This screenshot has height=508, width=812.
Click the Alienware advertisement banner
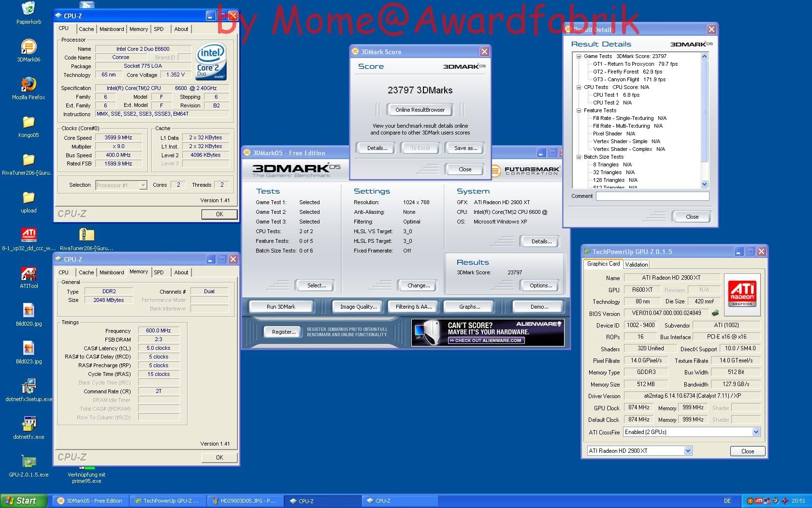(x=488, y=332)
